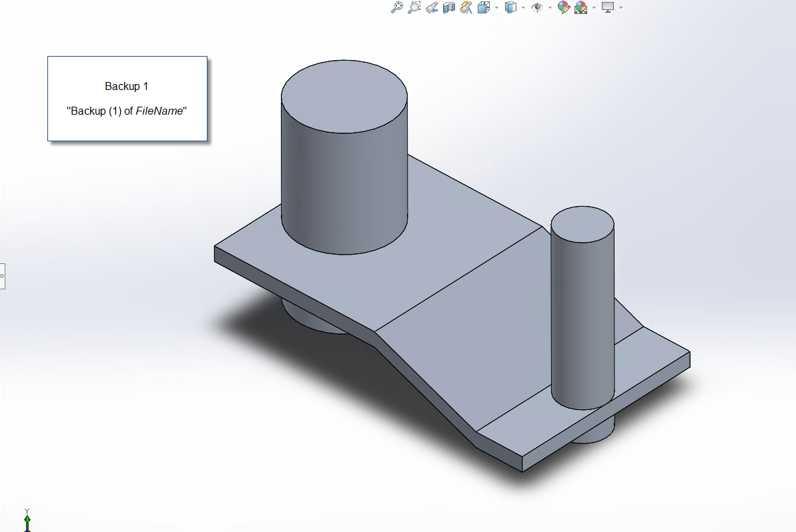Click the Apply Scene icon
Viewport: 796px width, 532px height.
click(580, 7)
